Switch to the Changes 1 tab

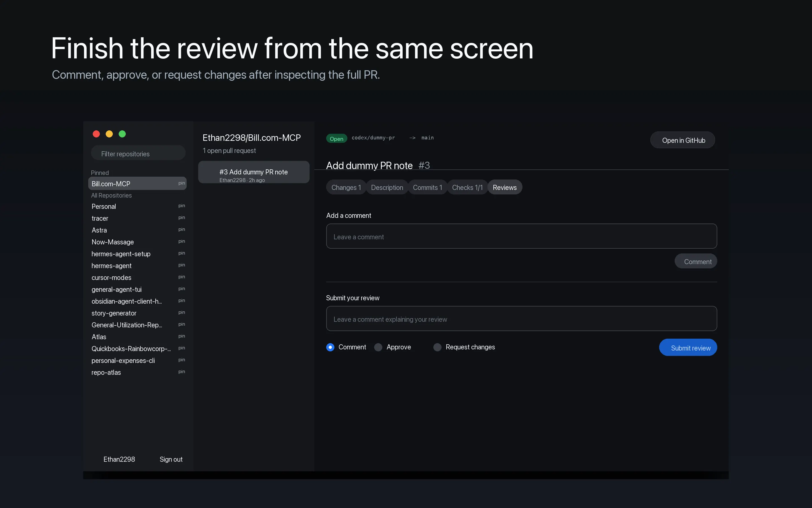[x=346, y=187]
